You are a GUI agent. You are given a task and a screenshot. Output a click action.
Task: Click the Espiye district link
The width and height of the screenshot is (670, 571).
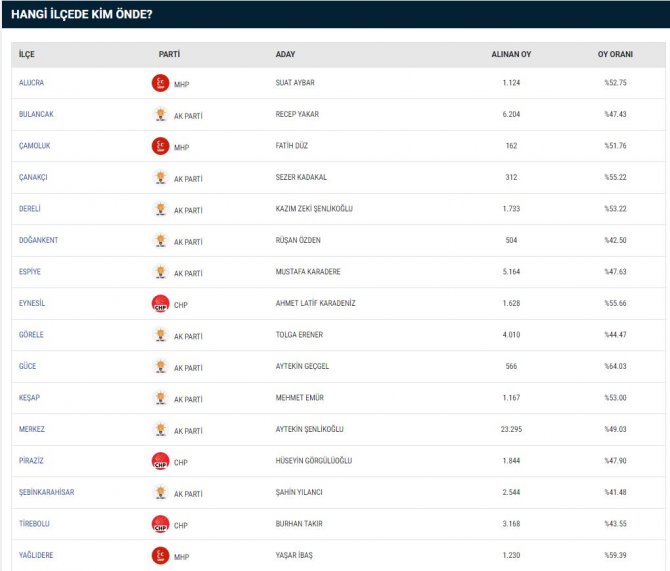[x=30, y=272]
